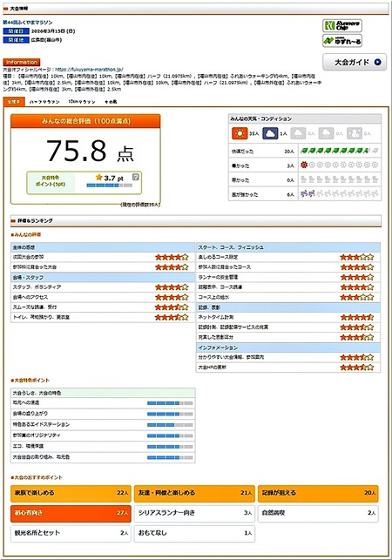Click the grey icons in 寒かった row

[339, 179]
